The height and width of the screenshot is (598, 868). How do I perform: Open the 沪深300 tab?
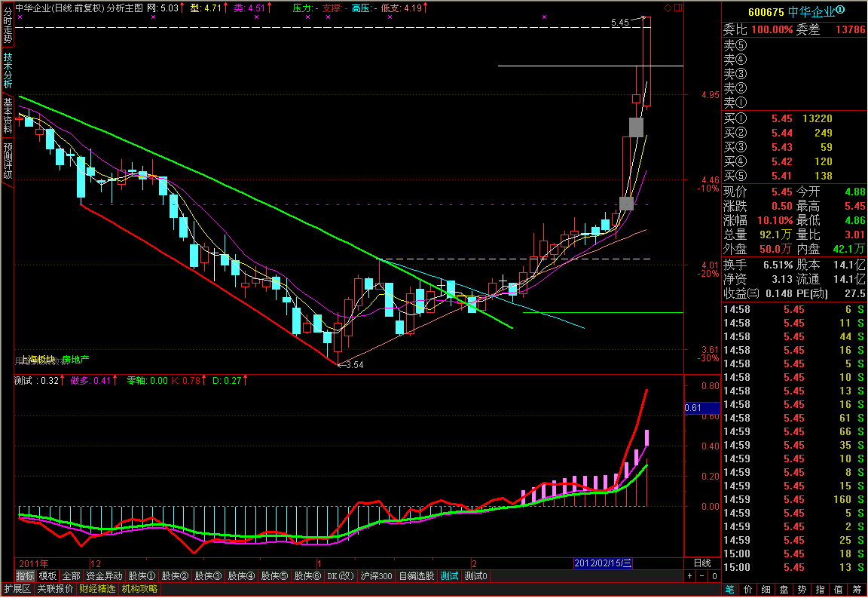377,576
